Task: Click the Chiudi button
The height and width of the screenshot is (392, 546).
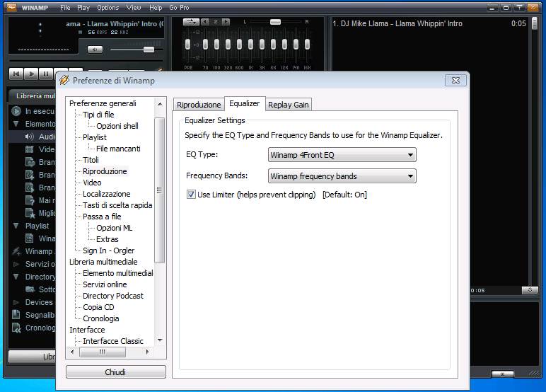Action: coord(115,372)
